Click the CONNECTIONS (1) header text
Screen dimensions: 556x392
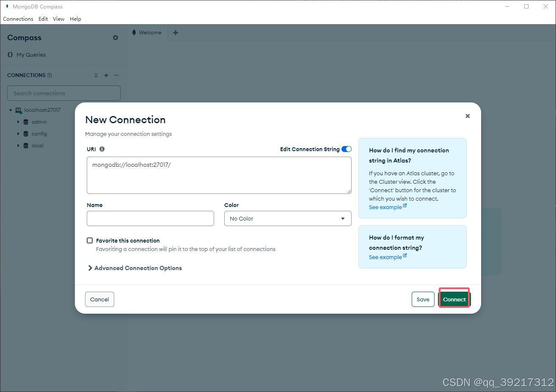[29, 75]
